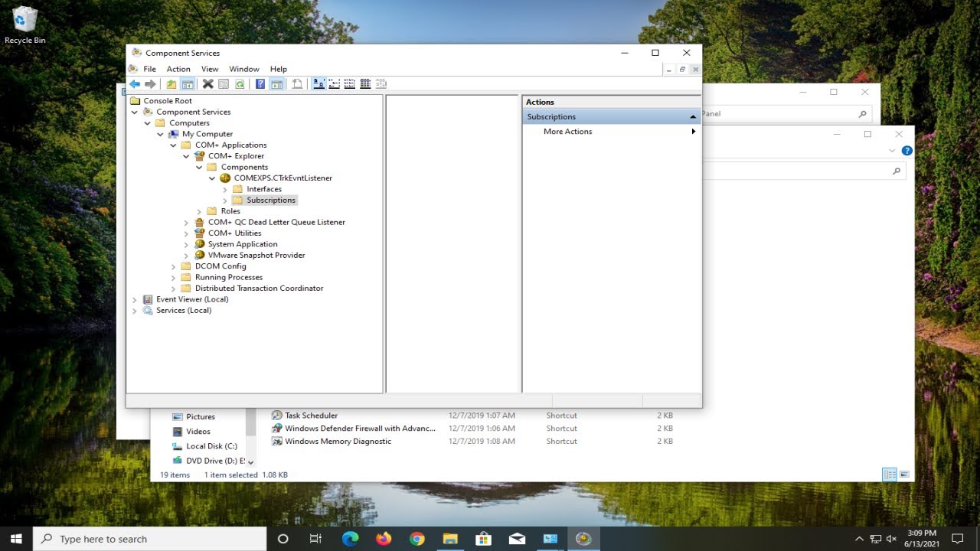Click the taskbar search box

tap(149, 539)
